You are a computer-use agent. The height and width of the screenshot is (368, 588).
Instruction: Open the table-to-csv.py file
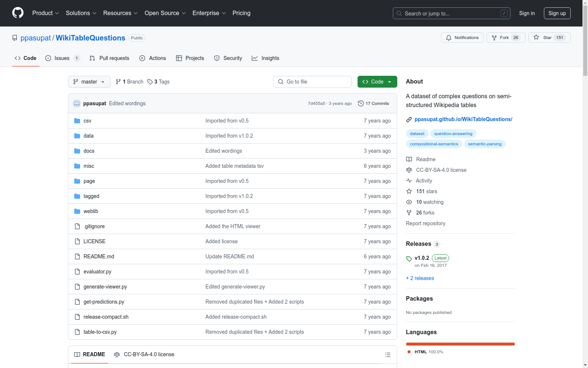click(100, 332)
